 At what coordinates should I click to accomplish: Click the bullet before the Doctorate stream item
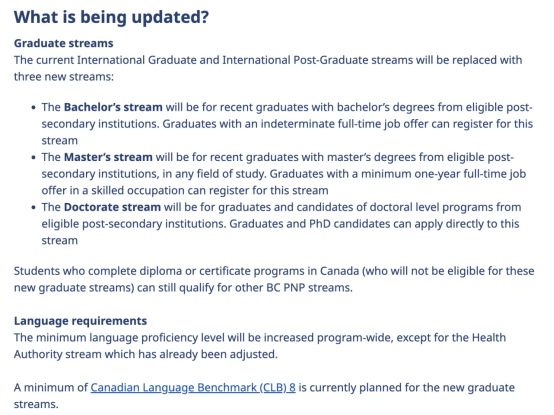(x=34, y=207)
